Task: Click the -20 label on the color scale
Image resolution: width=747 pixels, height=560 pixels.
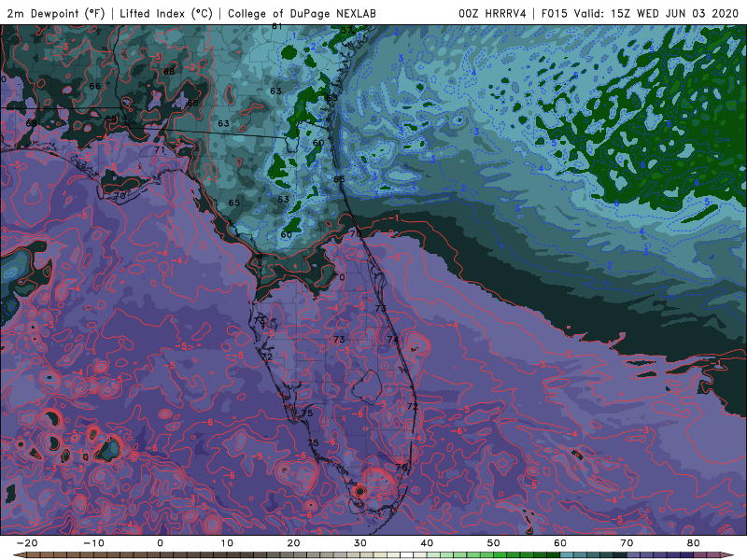Action: click(x=27, y=543)
